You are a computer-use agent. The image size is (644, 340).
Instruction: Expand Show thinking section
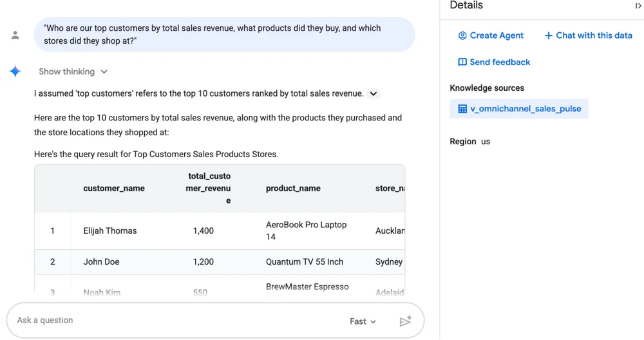pyautogui.click(x=73, y=71)
